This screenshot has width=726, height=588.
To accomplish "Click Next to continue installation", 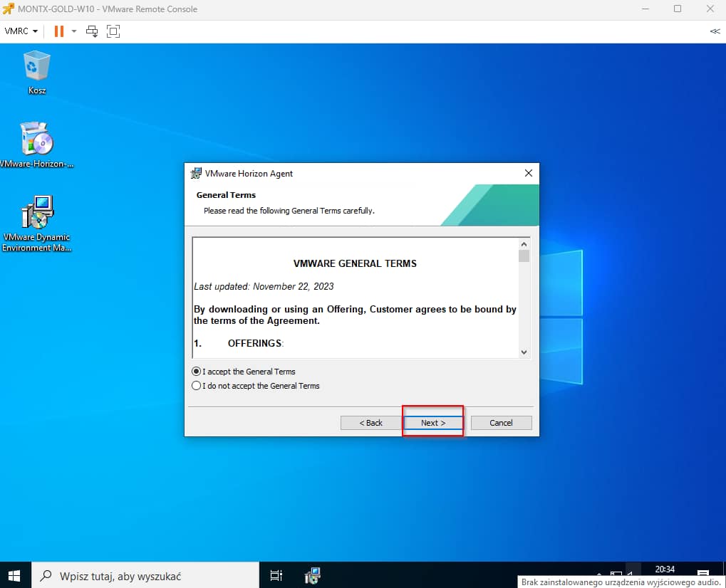I will pyautogui.click(x=433, y=423).
